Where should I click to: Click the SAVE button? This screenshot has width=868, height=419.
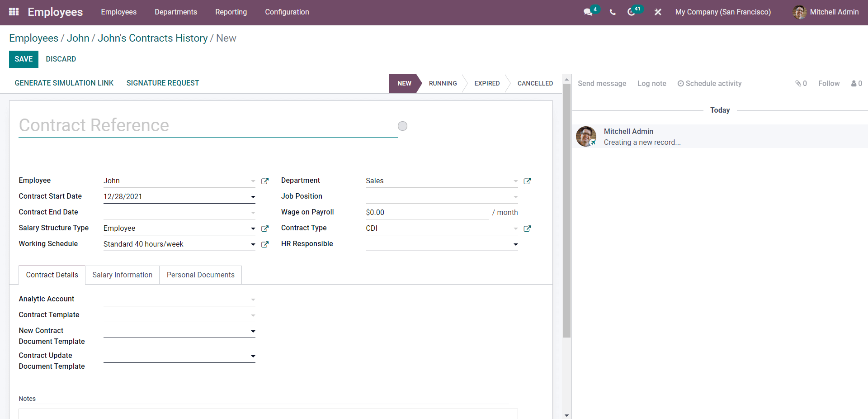(x=24, y=59)
